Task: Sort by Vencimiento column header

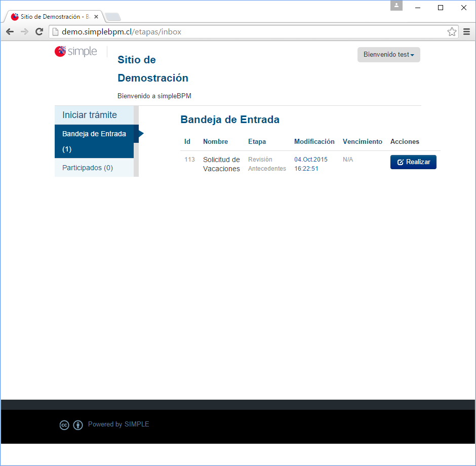Action: tap(363, 141)
